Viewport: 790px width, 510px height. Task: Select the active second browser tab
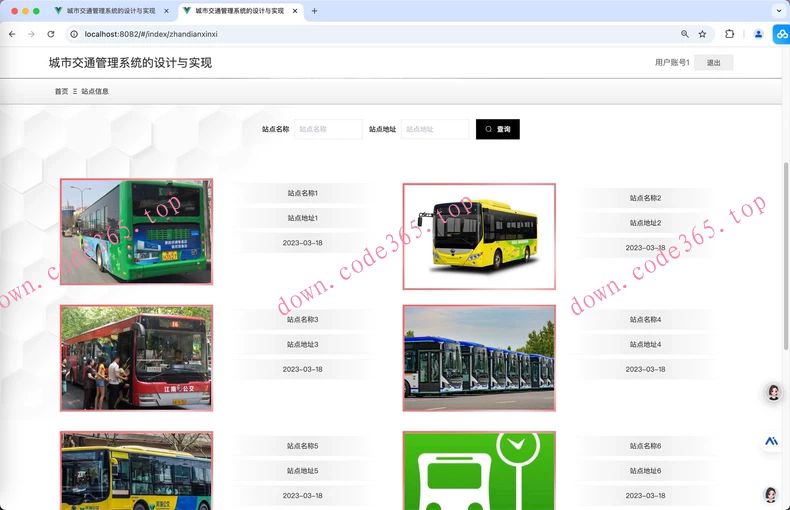point(240,11)
